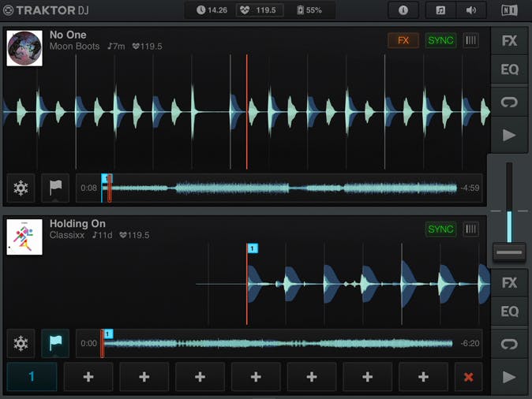Toggle cue flag on No One deck
532x399 pixels.
[55, 188]
